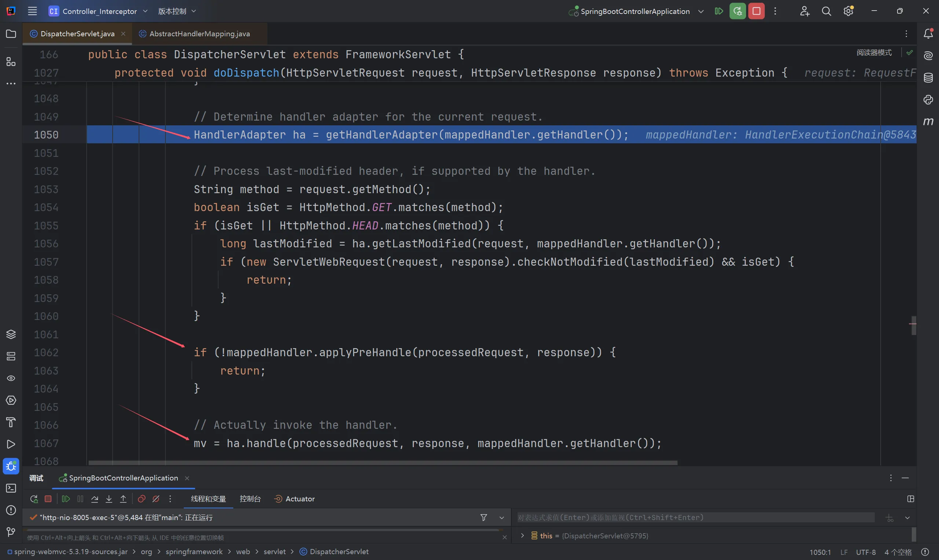Rerun SpringBootControllerApplication debug from top toolbar
This screenshot has height=560, width=939.
tap(737, 11)
